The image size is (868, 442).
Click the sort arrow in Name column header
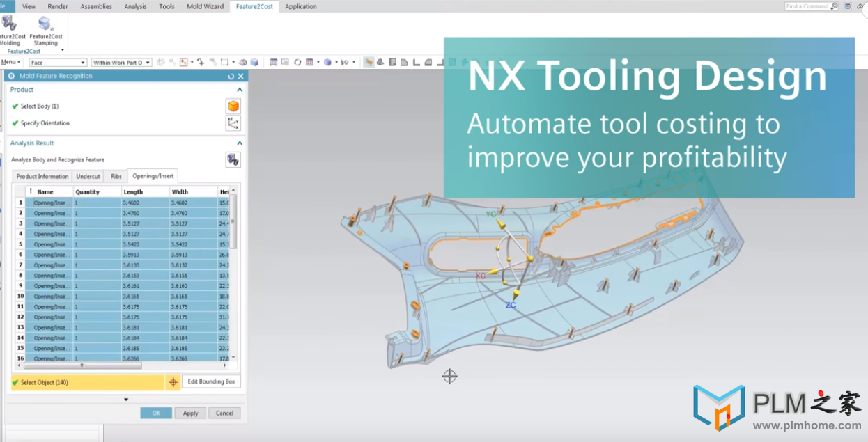[x=31, y=191]
